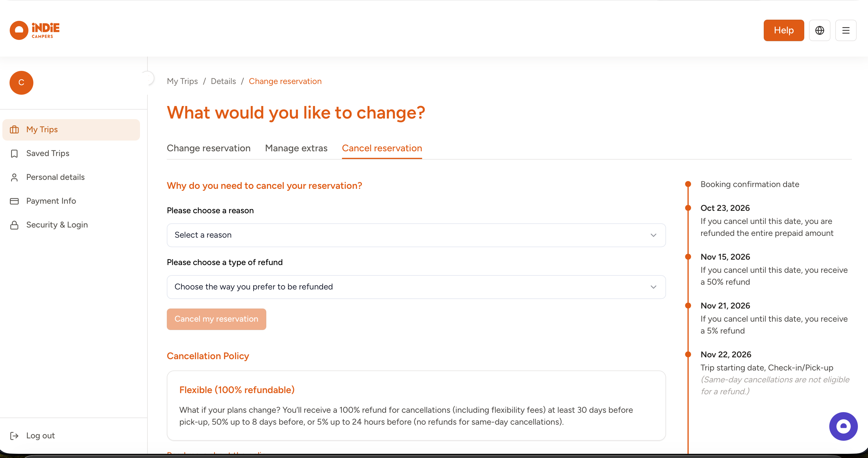Screen dimensions: 868x458
Task: Click chevron on Select a reason field
Action: (x=653, y=235)
